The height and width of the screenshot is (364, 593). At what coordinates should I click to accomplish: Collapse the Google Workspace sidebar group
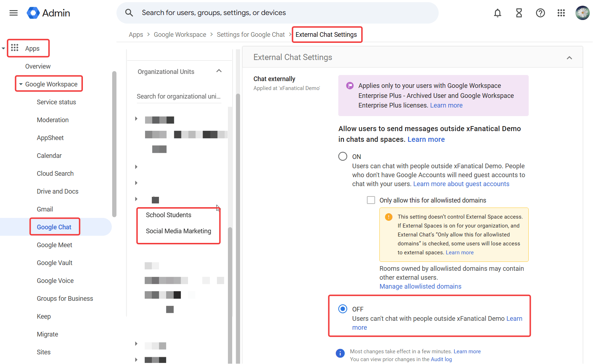[21, 84]
